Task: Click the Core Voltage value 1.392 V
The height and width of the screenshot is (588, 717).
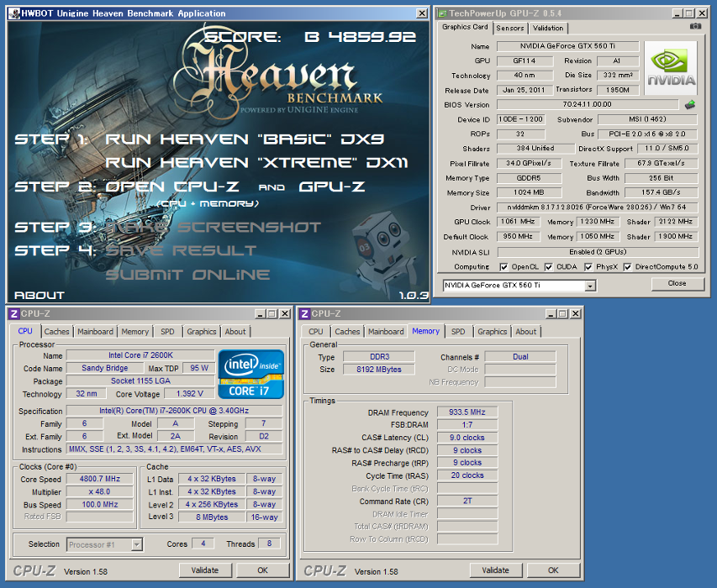Action: pyautogui.click(x=189, y=394)
